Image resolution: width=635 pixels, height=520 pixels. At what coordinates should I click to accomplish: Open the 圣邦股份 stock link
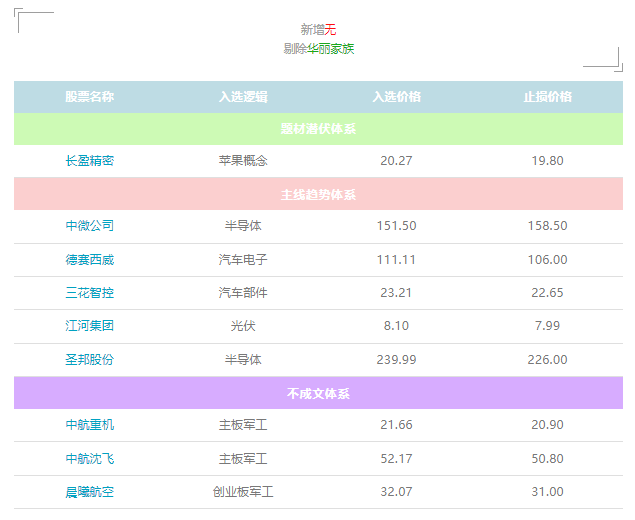[x=89, y=360]
